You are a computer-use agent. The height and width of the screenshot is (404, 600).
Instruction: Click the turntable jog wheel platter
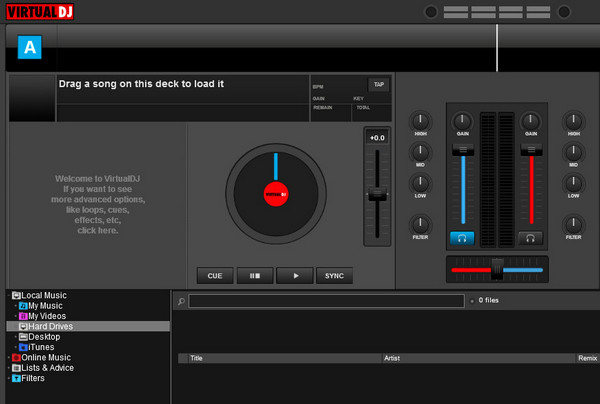point(275,192)
